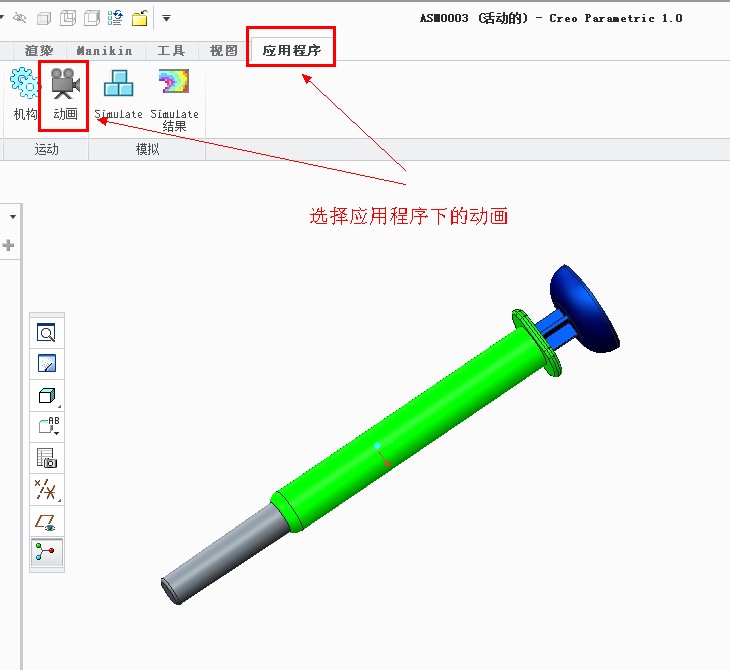Toggle the hidden-eye icon in quick access toolbar
This screenshot has width=730, height=670.
coord(20,18)
